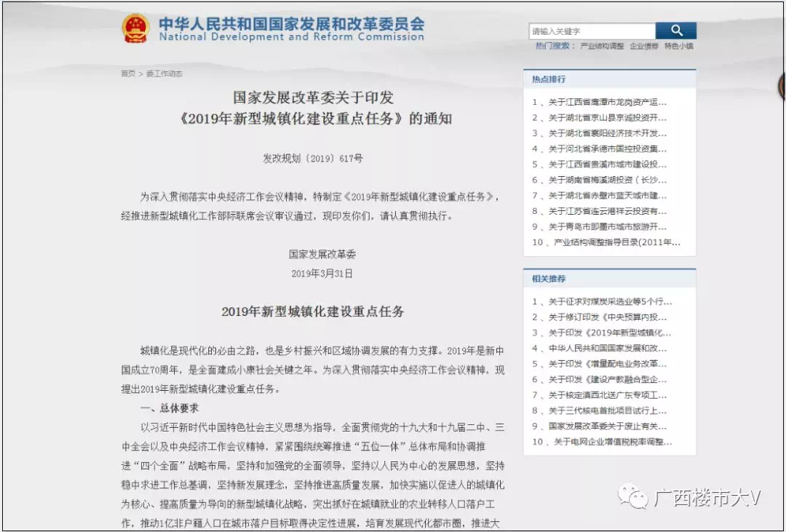The height and width of the screenshot is (532, 786).
Task: Click the national emblem logo
Action: [x=135, y=28]
